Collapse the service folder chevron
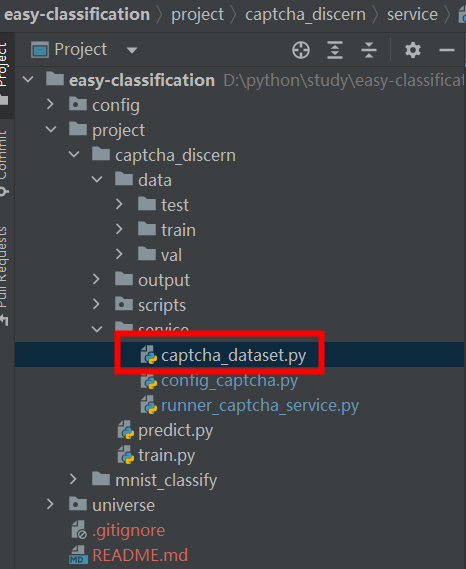The image size is (466, 569). pyautogui.click(x=97, y=329)
